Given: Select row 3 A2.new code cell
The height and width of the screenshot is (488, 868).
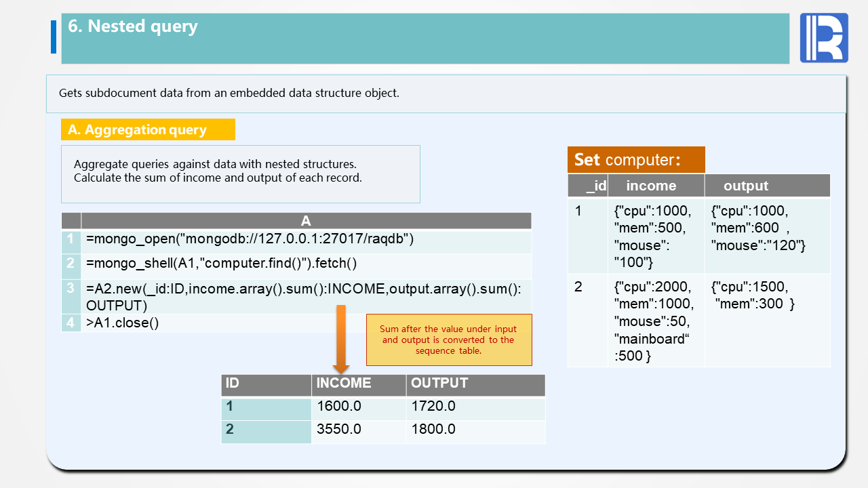Looking at the screenshot, I should (307, 297).
